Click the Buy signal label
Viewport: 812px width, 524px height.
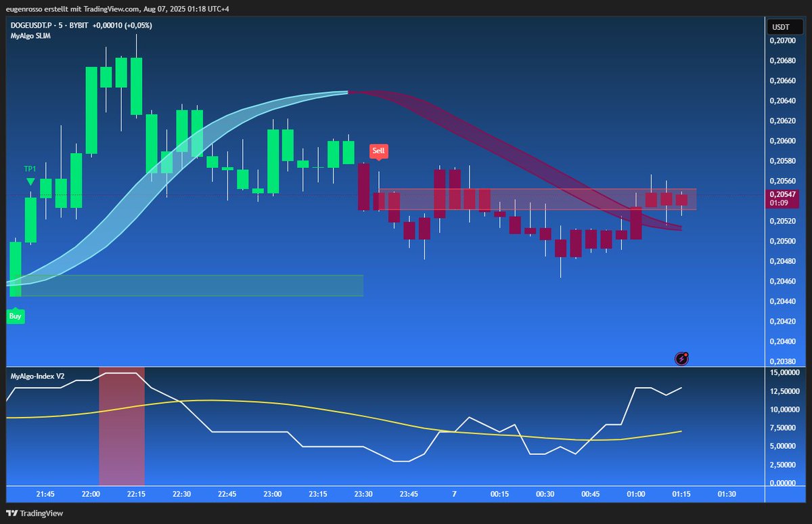pyautogui.click(x=16, y=316)
